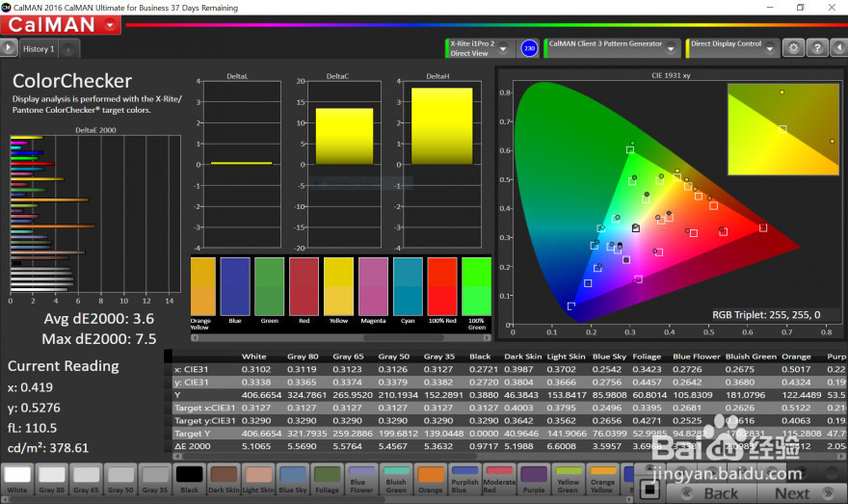The width and height of the screenshot is (848, 504).
Task: Switch to the History 1 tab
Action: pos(39,49)
